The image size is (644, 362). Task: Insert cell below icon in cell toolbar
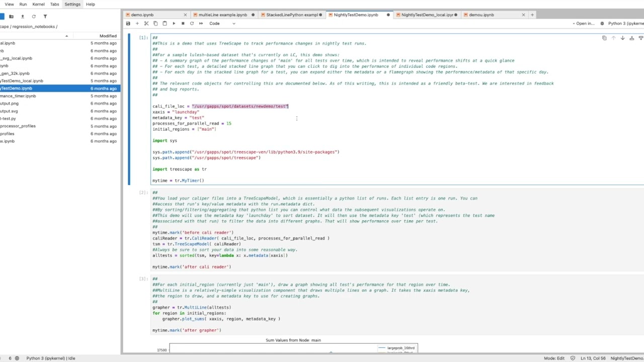640,38
